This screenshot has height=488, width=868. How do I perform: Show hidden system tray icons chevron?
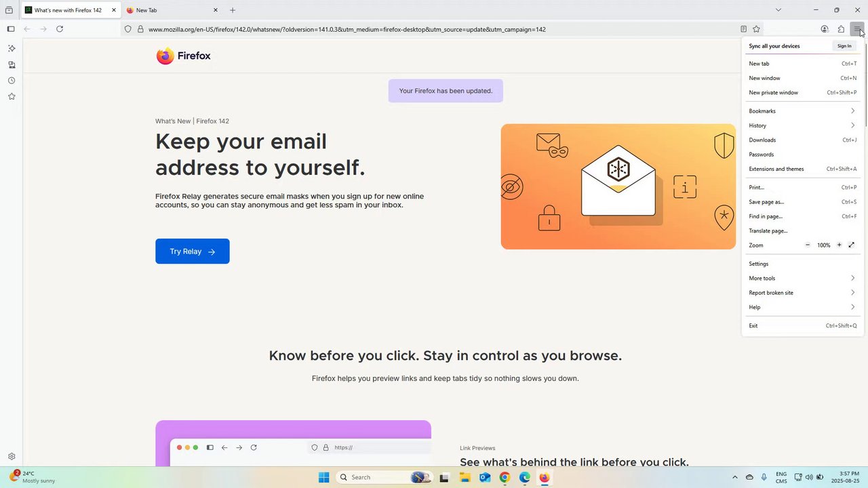734,477
